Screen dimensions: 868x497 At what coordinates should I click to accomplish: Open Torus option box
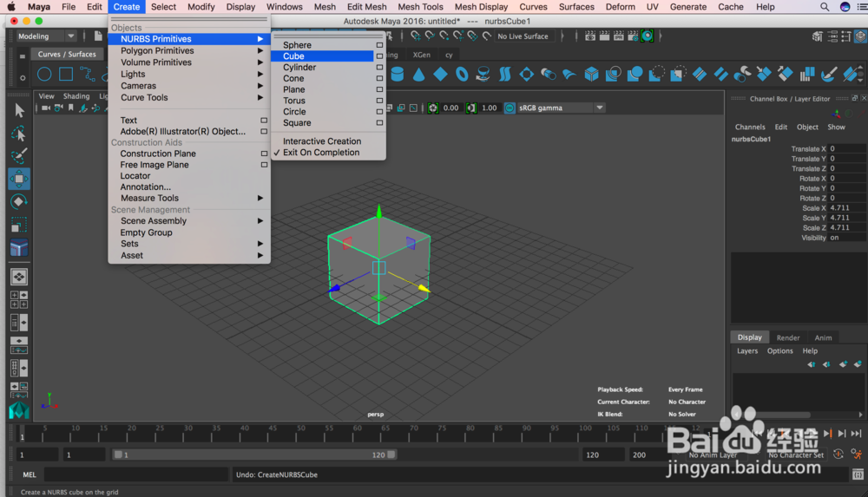point(379,100)
